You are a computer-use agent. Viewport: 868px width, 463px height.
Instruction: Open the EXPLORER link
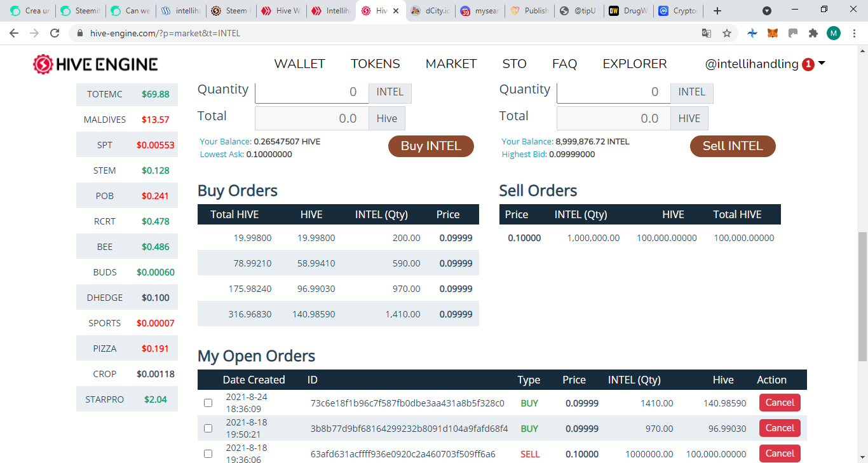[635, 64]
